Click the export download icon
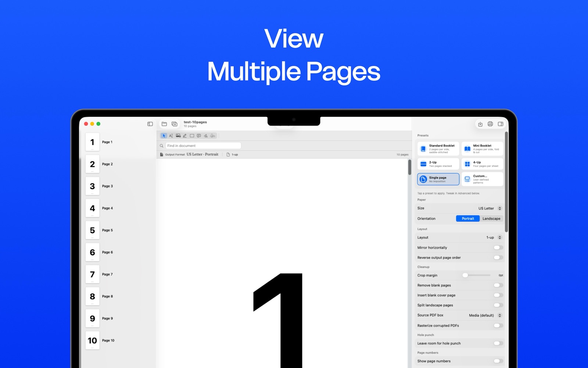 [x=480, y=124]
